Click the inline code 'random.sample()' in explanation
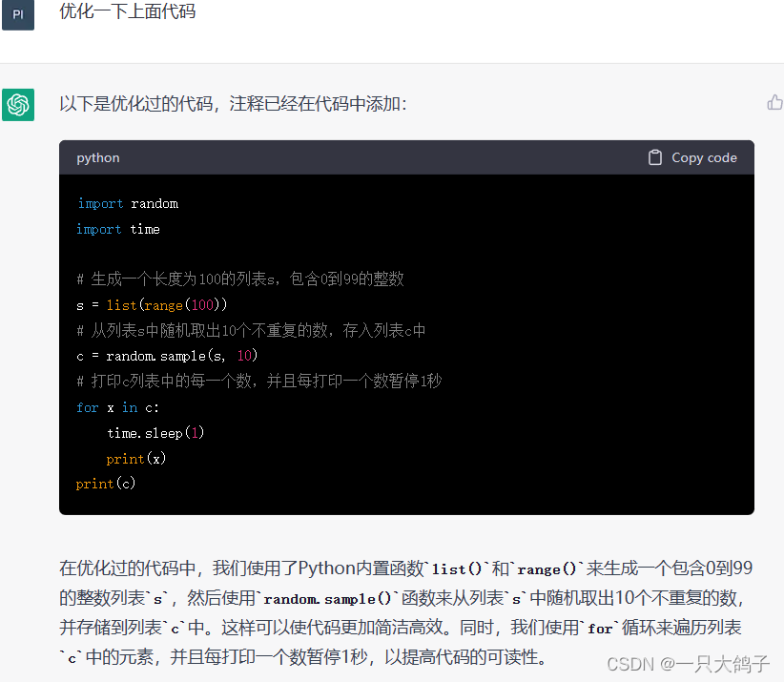Viewport: 784px width, 682px height. pos(327,598)
